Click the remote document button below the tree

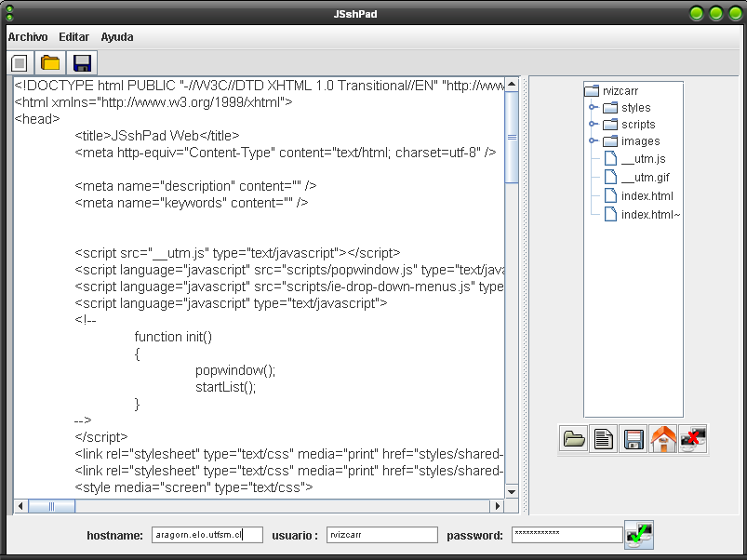coord(603,438)
